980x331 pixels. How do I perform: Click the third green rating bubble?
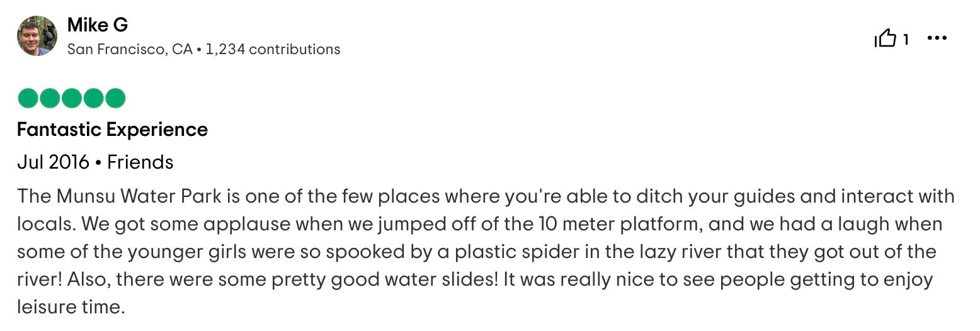72,99
